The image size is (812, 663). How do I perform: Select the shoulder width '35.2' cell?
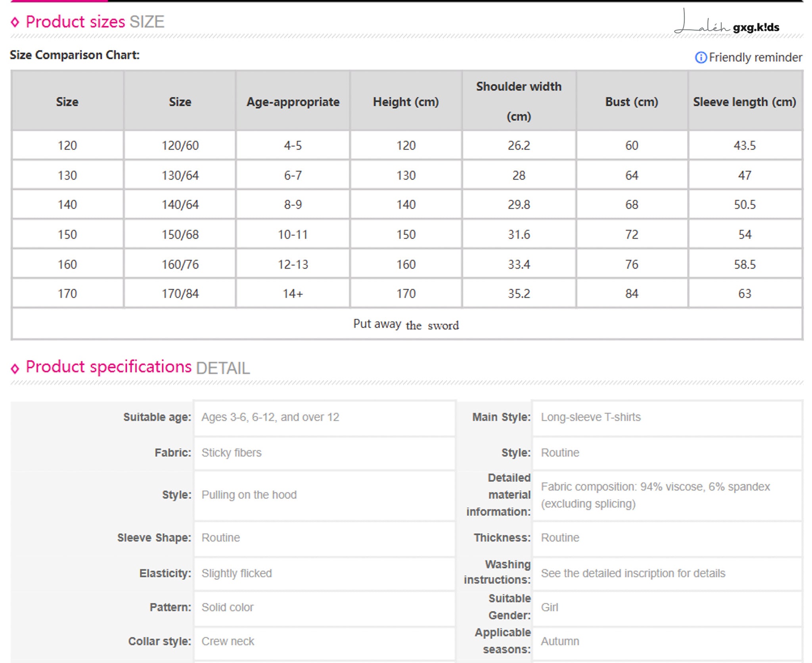click(519, 294)
